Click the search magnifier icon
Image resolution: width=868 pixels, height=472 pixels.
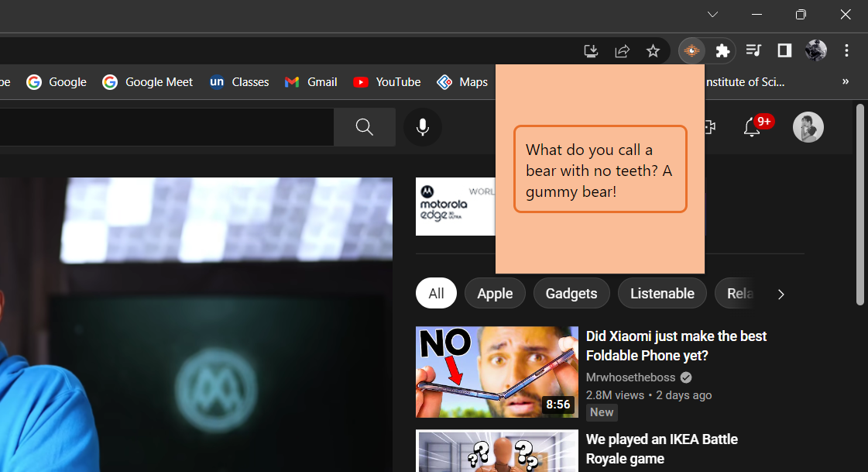click(364, 126)
